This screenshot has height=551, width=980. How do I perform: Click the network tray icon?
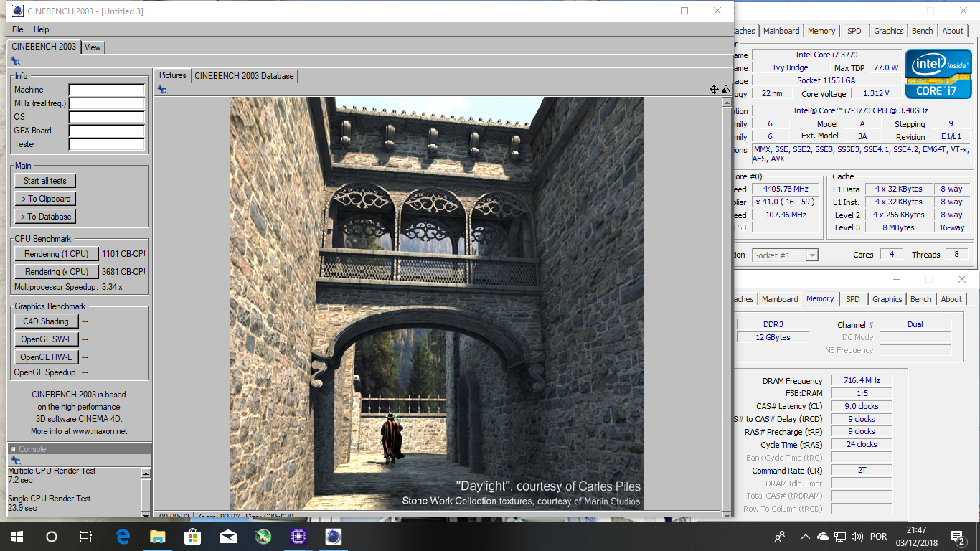pos(839,536)
